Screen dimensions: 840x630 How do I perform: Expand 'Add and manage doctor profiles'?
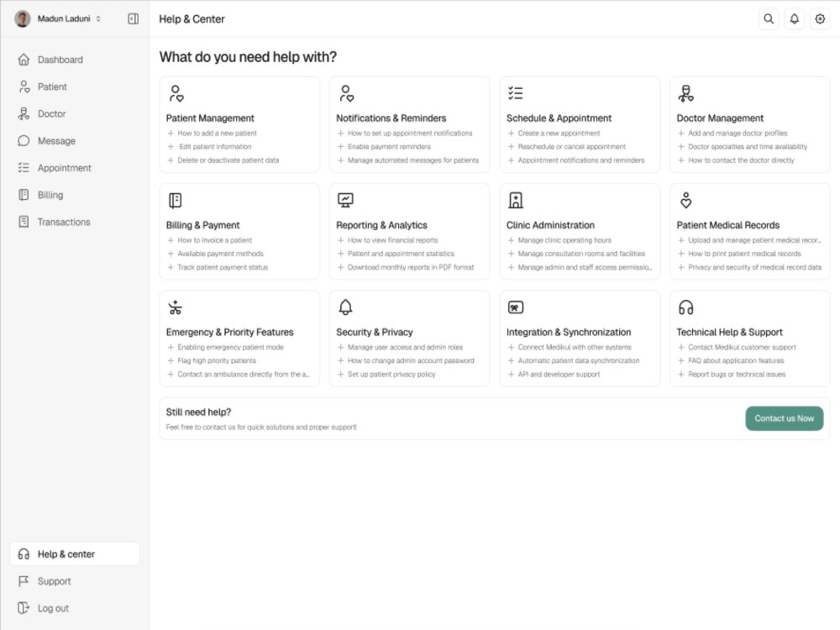point(732,134)
